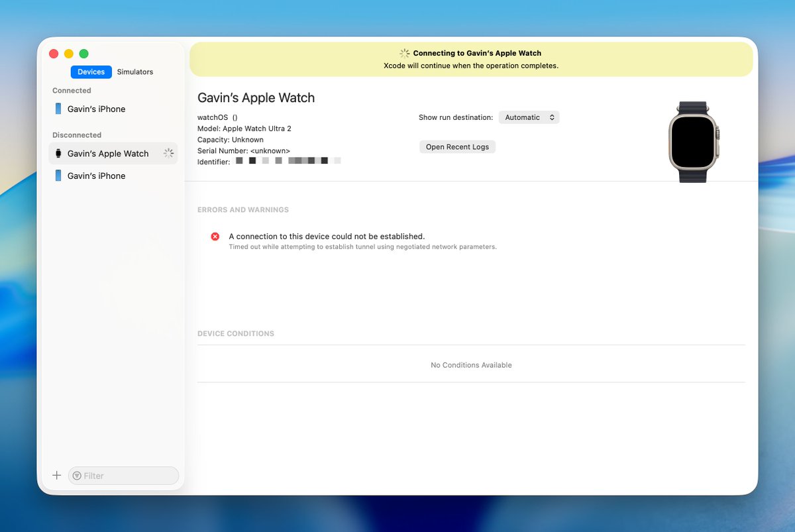Click the 'Show run destination:' label
Screen dimensions: 795x532
(x=456, y=117)
